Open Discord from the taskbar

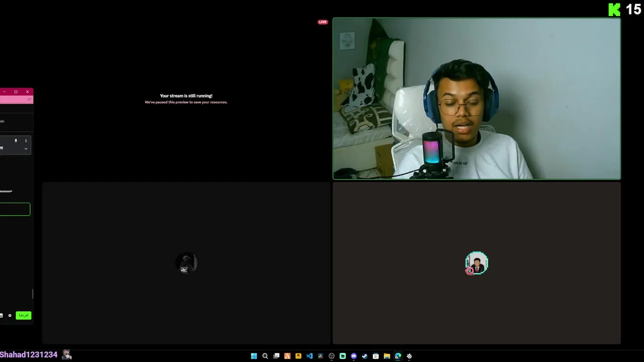tap(354, 356)
